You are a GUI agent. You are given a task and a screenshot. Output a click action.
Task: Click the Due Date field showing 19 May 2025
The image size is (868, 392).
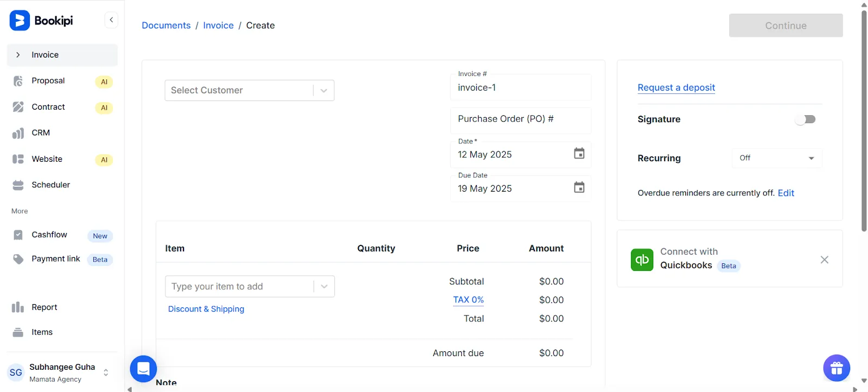(x=521, y=188)
